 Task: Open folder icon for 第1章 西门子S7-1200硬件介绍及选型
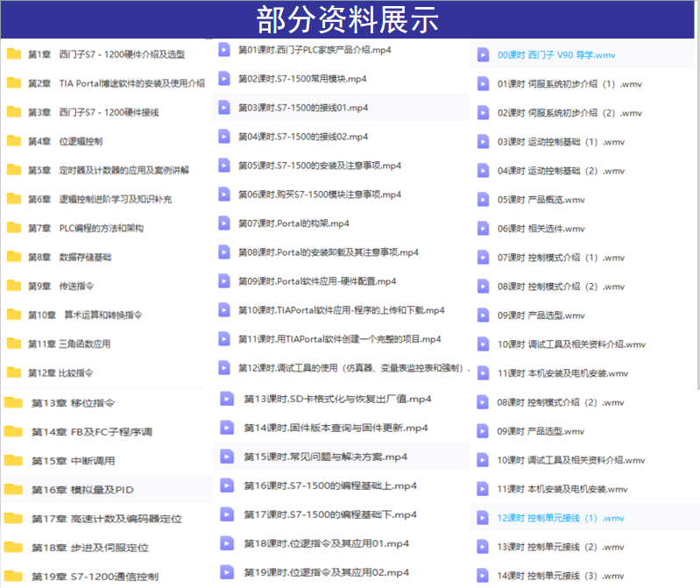tap(14, 54)
